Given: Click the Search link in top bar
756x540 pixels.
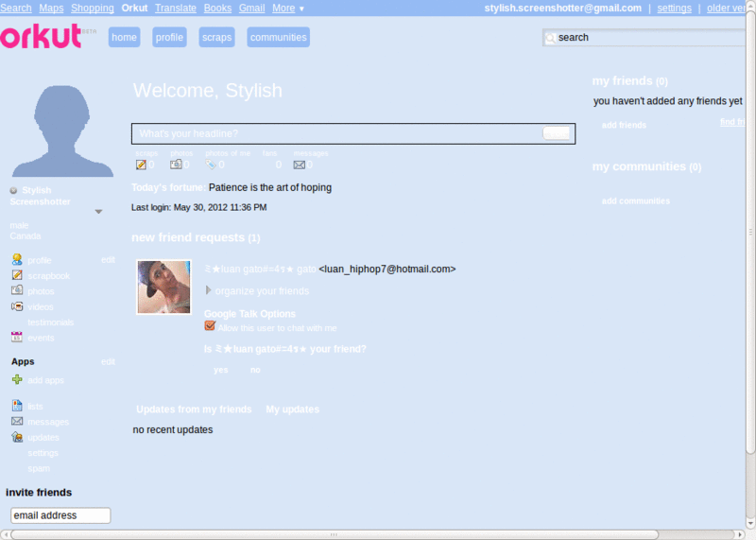Looking at the screenshot, I should point(16,9).
